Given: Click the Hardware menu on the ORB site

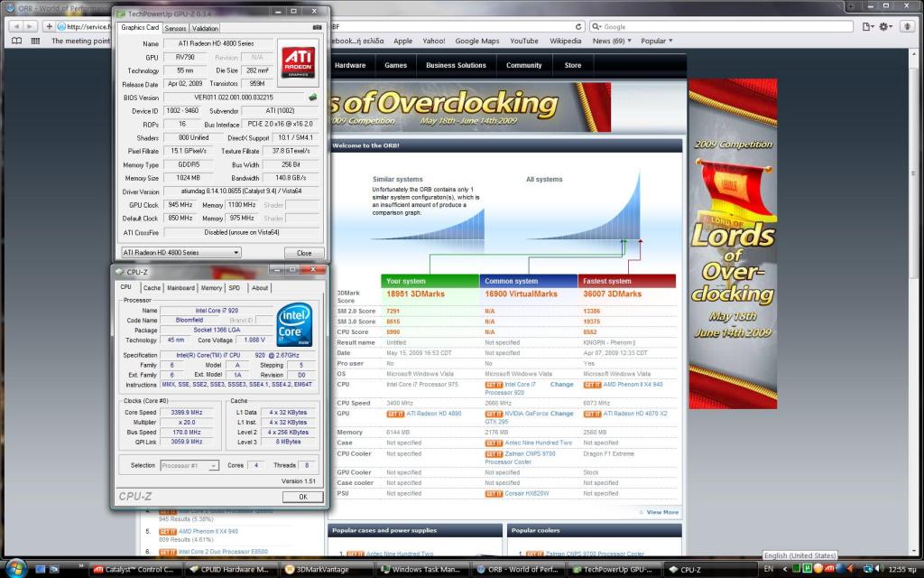Looking at the screenshot, I should coord(350,65).
